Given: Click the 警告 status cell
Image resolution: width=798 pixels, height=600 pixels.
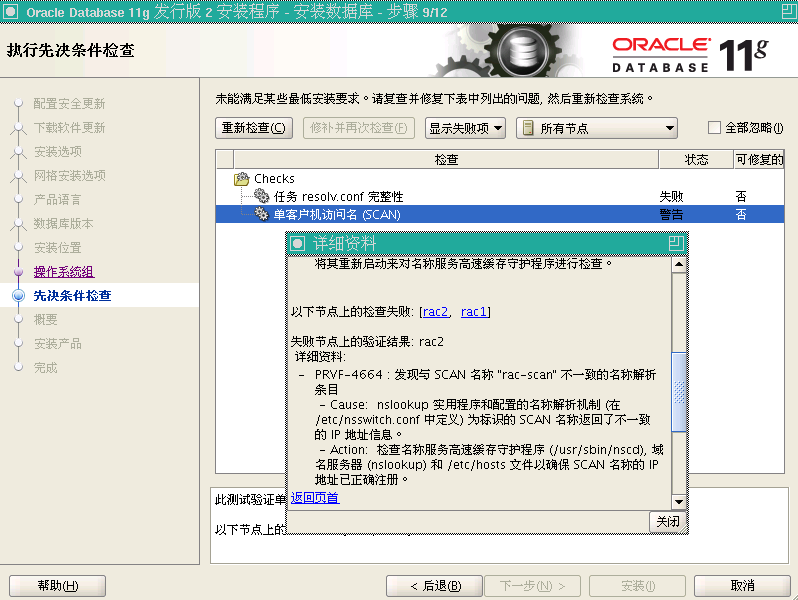Looking at the screenshot, I should tap(671, 214).
